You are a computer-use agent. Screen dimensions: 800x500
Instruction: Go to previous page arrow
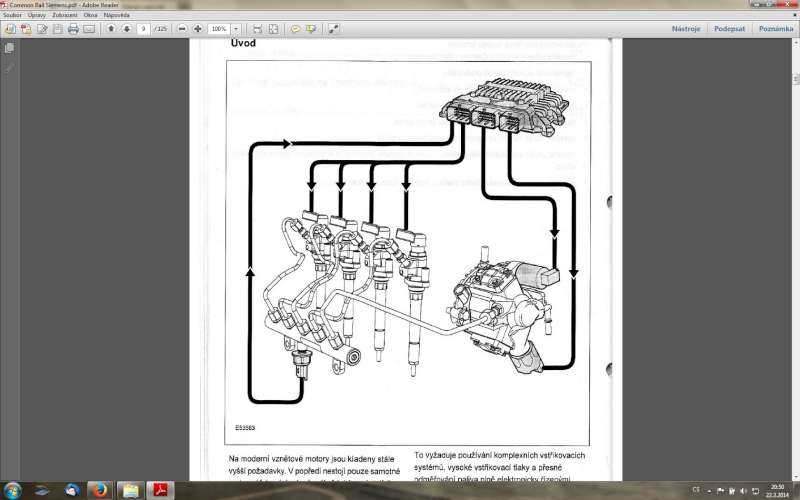111,29
